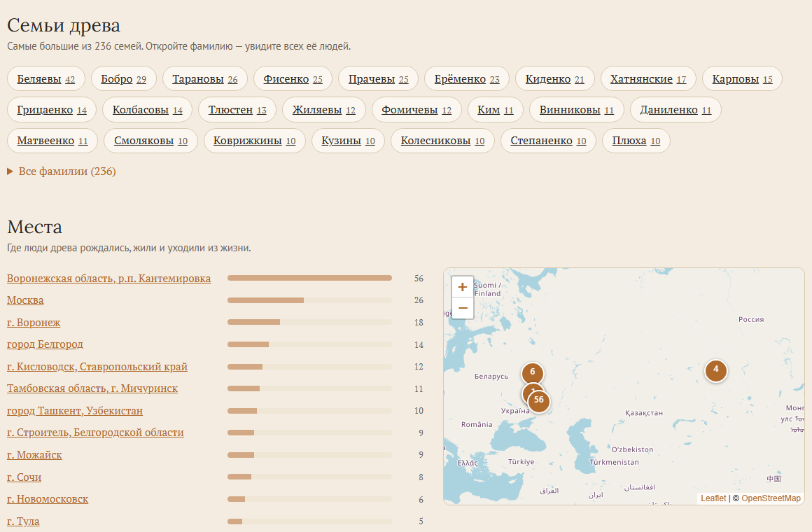The width and height of the screenshot is (812, 532).
Task: Zoom out on the map
Action: coord(463,308)
